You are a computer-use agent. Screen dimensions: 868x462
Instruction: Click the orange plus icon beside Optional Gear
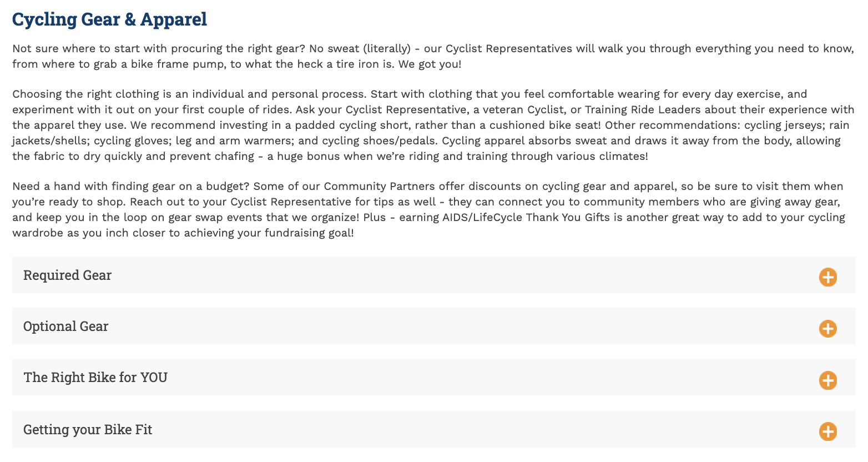[x=827, y=328]
